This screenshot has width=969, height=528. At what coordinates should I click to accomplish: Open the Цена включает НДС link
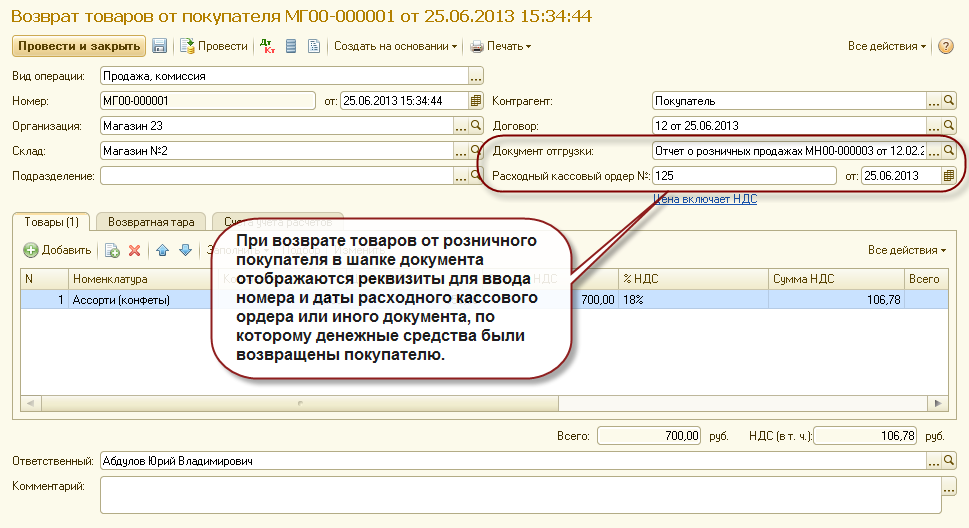click(705, 199)
